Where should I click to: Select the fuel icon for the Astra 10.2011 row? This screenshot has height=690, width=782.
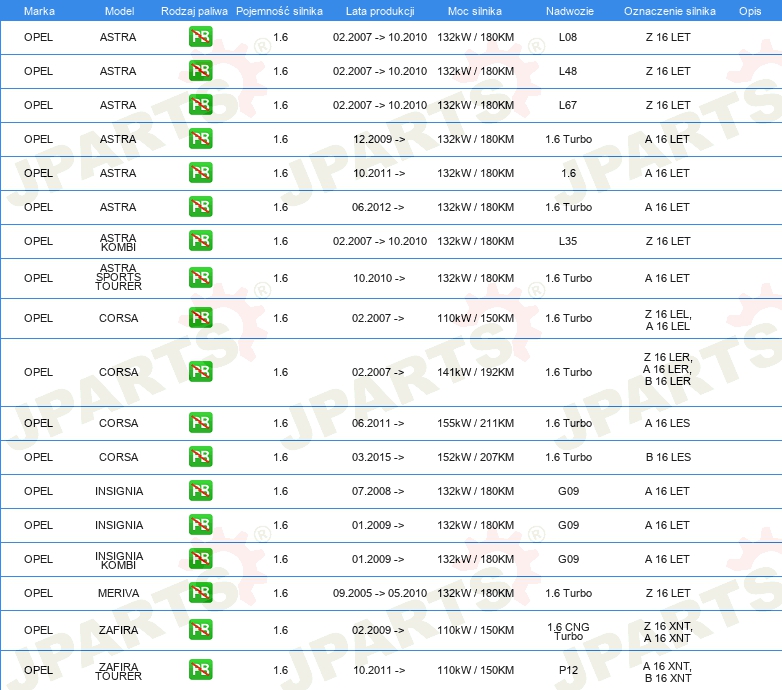pos(200,172)
